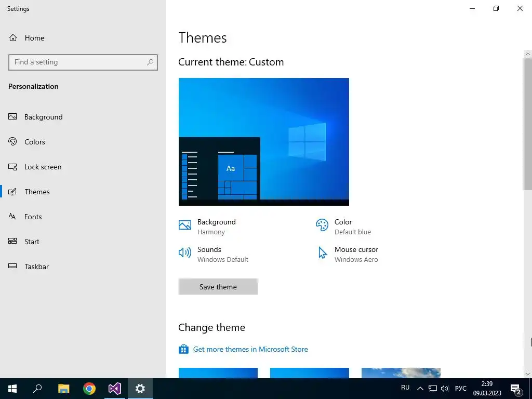Click the Lock screen icon in the sidebar
532x399 pixels.
tap(12, 167)
